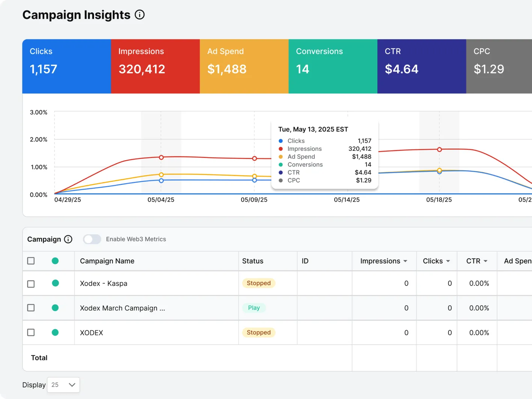Viewport: 532px width, 399px height.
Task: Sort by the CTR column dropdown arrow
Action: (x=486, y=261)
